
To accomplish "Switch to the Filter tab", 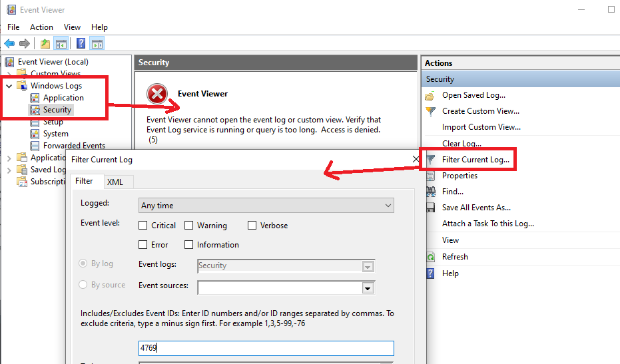I will pos(84,181).
